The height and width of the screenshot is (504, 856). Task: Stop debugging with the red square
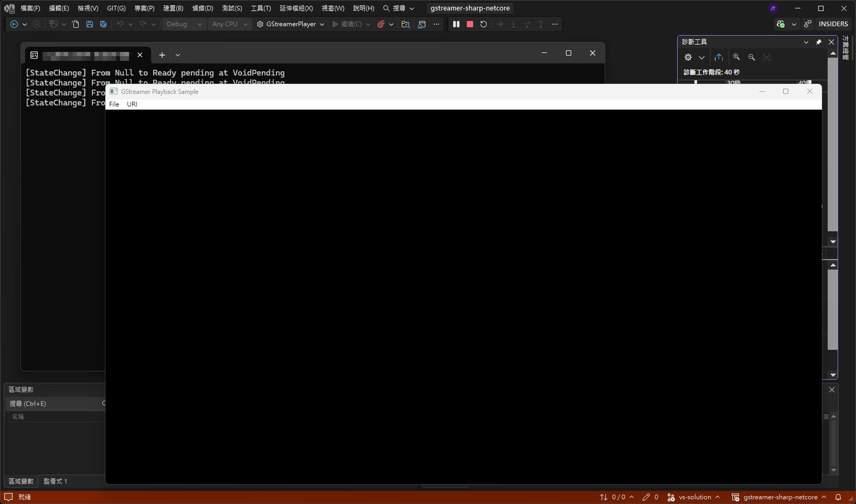click(470, 24)
